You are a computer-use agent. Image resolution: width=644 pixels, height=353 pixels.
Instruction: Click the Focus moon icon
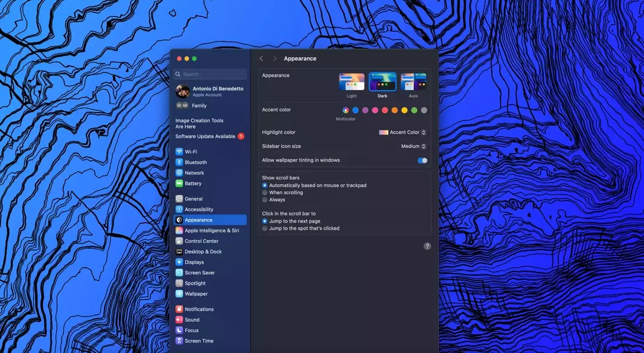coord(179,331)
